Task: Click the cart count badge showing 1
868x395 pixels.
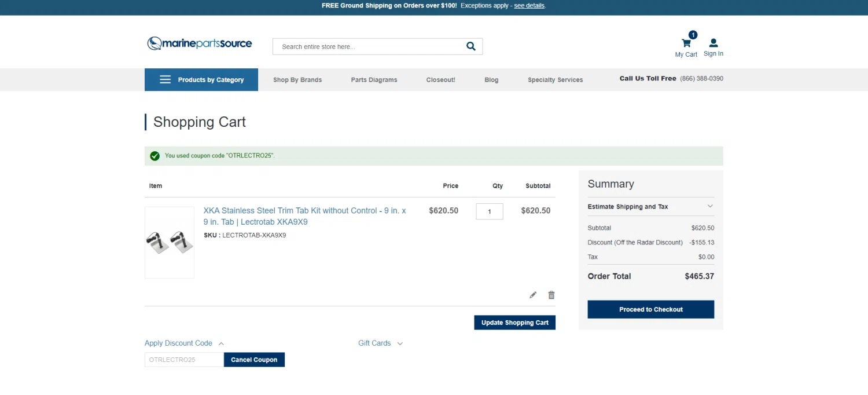Action: point(693,35)
